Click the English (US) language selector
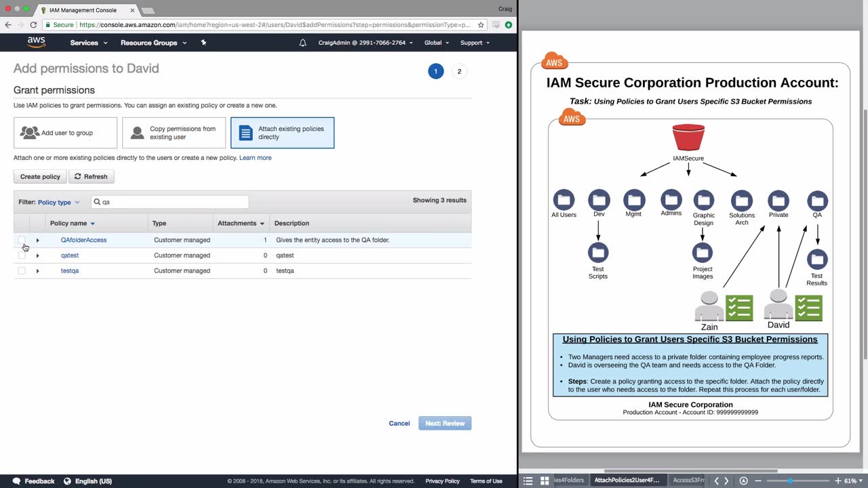 (x=94, y=481)
